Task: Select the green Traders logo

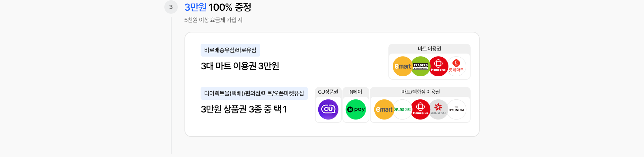Action: 421,66
